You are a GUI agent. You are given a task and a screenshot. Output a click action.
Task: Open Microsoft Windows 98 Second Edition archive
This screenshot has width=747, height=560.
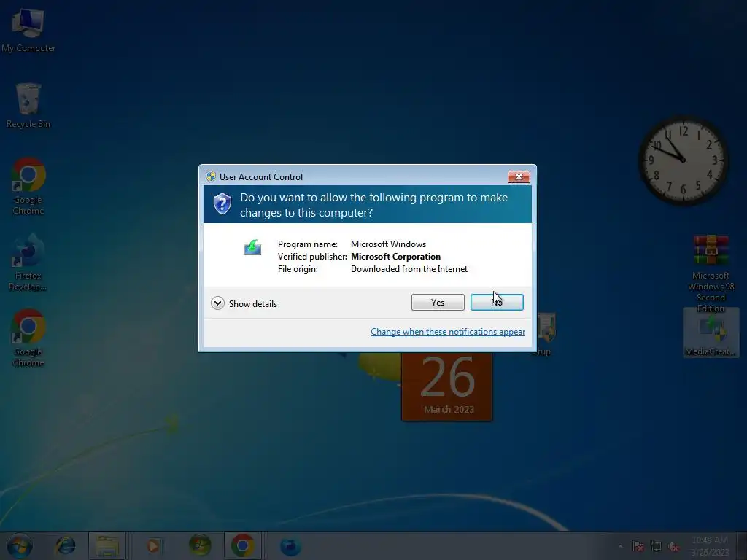point(711,274)
